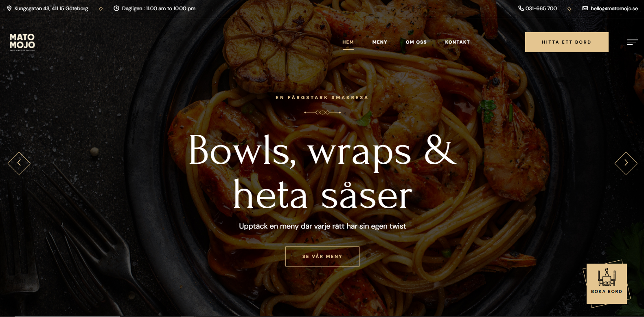Click the table icon in Boka Bord widget

[x=607, y=278]
